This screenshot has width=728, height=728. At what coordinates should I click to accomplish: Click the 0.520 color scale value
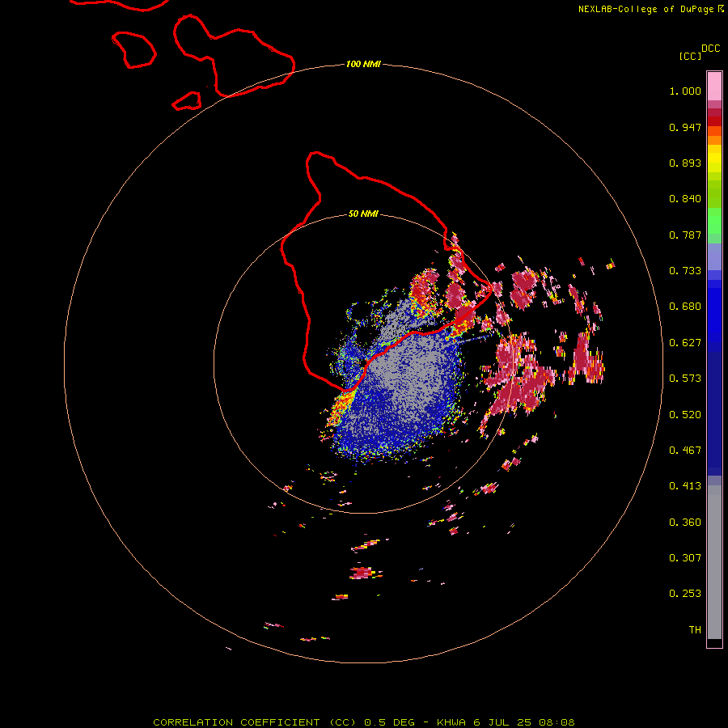tap(685, 415)
